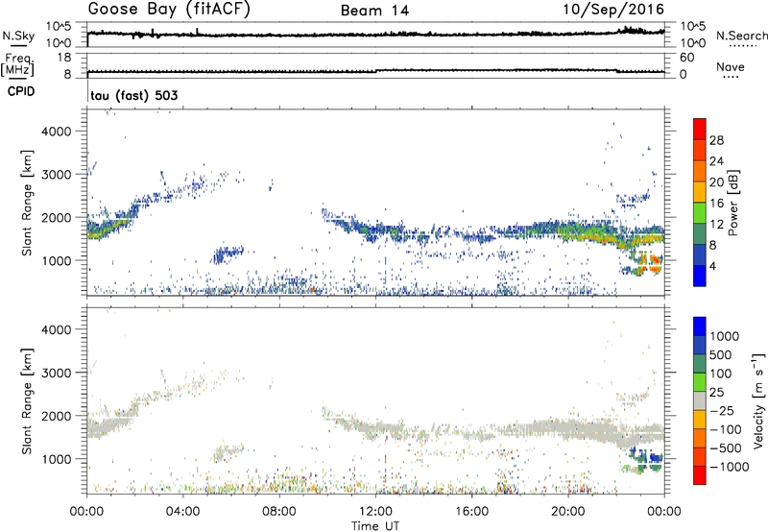Image resolution: width=768 pixels, height=532 pixels.
Task: Select the "-25" label on the velocity scale
Action: pyautogui.click(x=722, y=410)
